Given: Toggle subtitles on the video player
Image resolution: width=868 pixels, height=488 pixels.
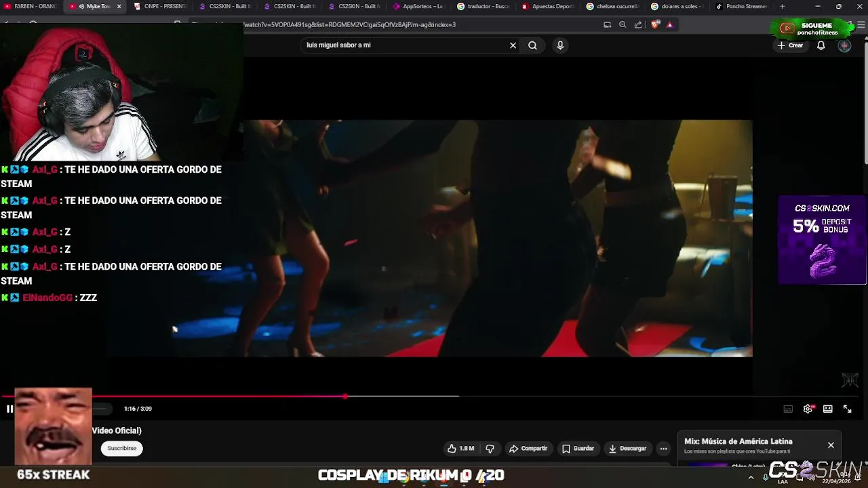Looking at the screenshot, I should tap(788, 409).
